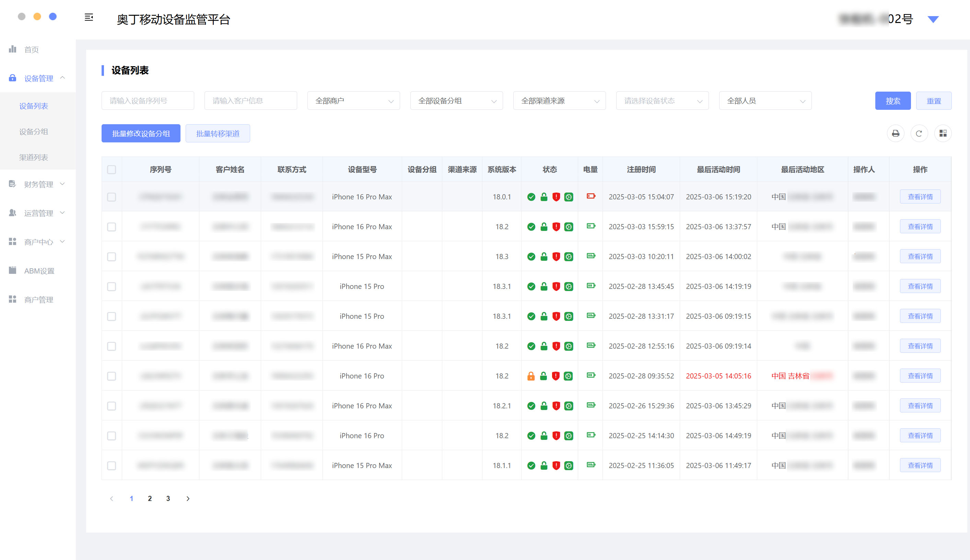Click the 搜索 button

tap(893, 101)
